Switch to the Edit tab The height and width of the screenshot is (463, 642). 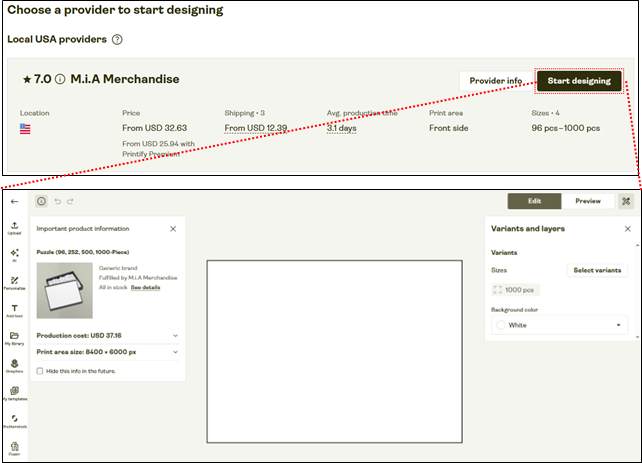click(x=534, y=201)
